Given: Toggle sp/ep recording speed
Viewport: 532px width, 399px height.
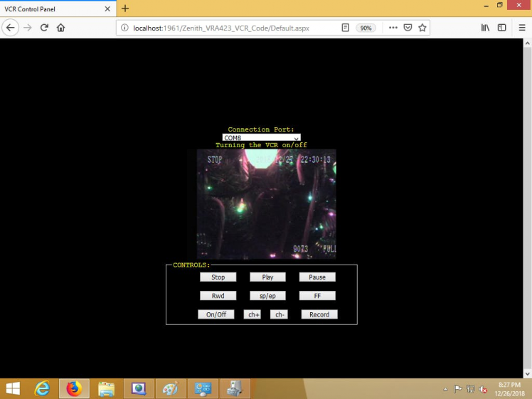Looking at the screenshot, I should point(267,296).
